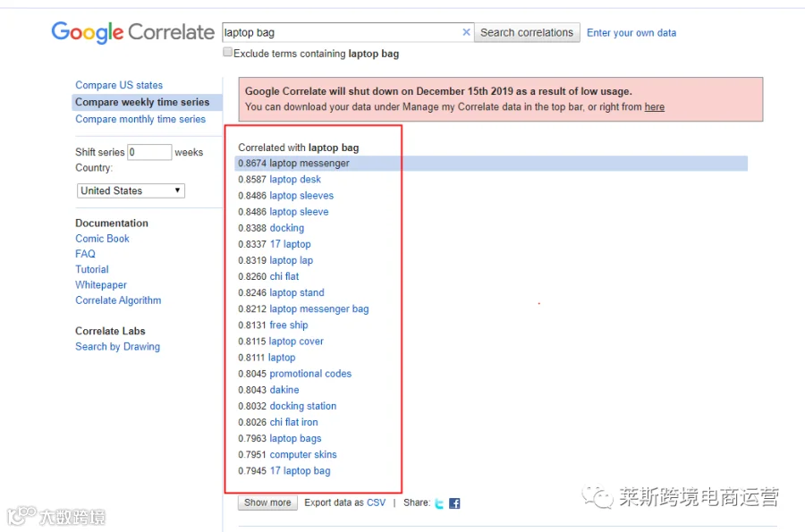Open Search by Drawing
Image resolution: width=805 pixels, height=532 pixels.
[117, 347]
